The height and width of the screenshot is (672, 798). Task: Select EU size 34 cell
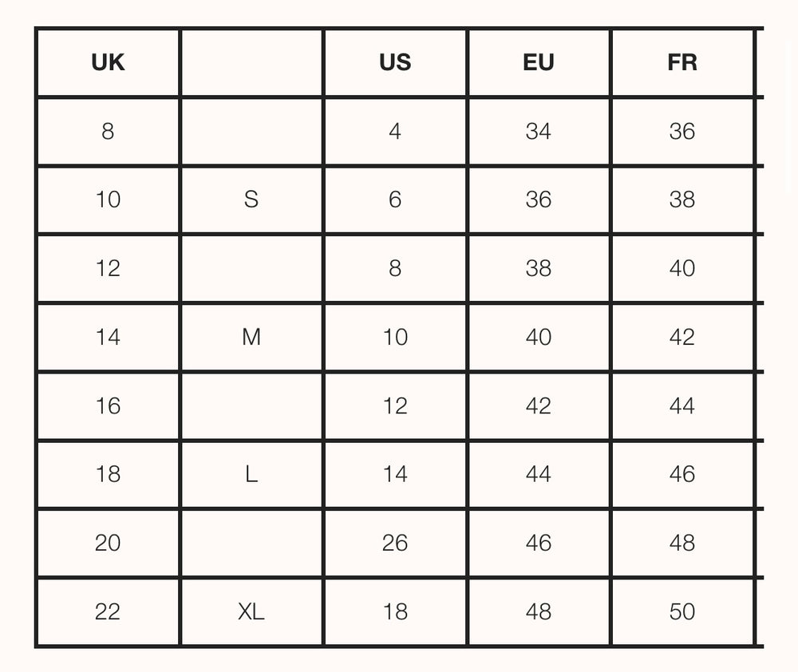pyautogui.click(x=539, y=131)
